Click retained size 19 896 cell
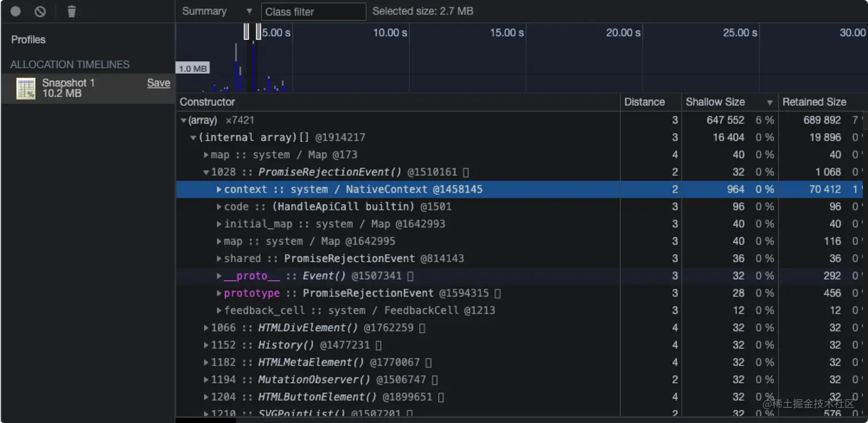The height and width of the screenshot is (423, 868). pyautogui.click(x=825, y=137)
